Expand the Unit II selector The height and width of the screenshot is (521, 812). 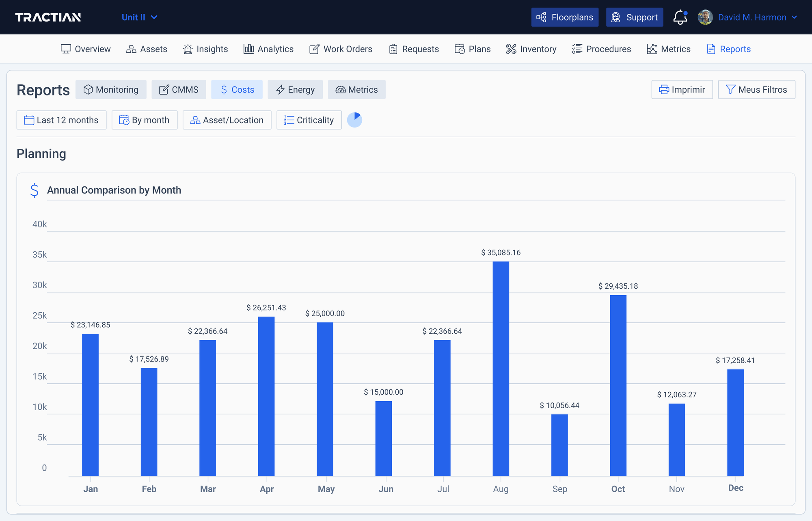pos(140,17)
